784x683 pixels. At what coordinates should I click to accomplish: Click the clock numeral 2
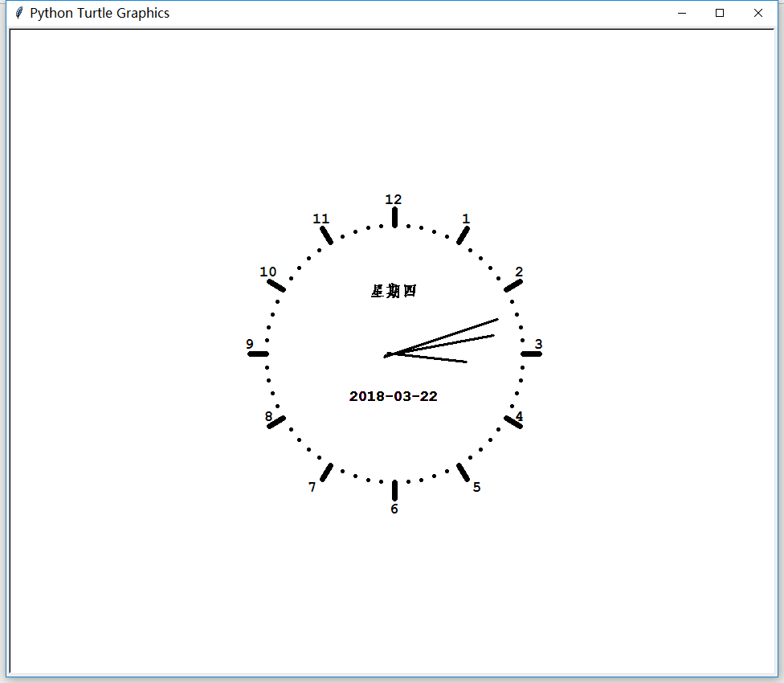pos(519,272)
